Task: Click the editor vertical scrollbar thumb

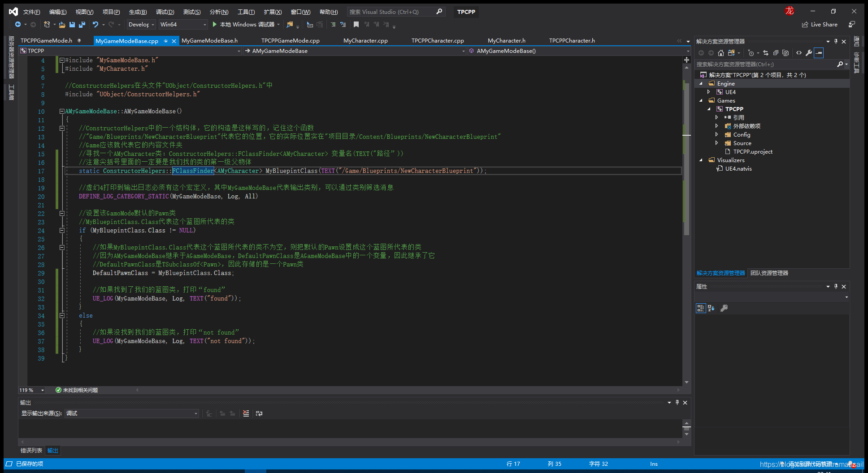Action: (x=686, y=159)
